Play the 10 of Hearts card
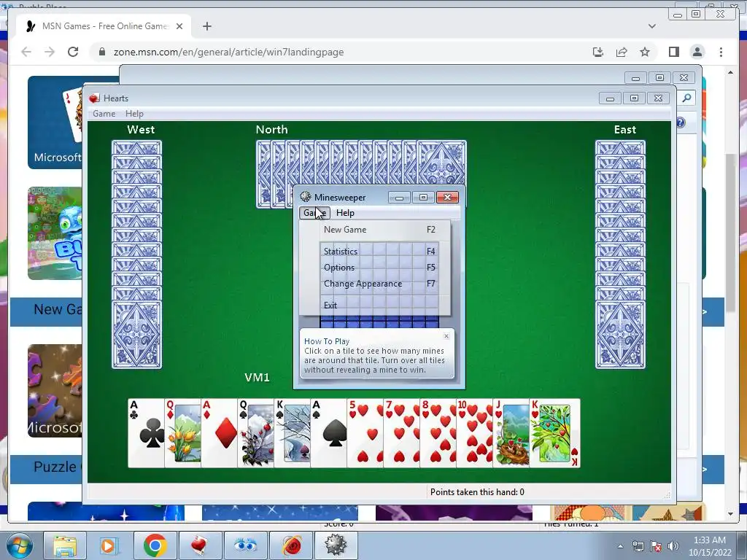This screenshot has width=747, height=560. (474, 433)
